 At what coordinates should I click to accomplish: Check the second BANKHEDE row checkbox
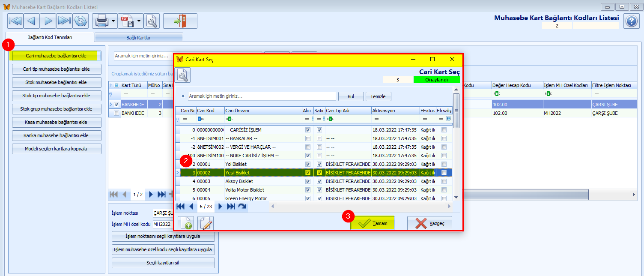click(116, 113)
